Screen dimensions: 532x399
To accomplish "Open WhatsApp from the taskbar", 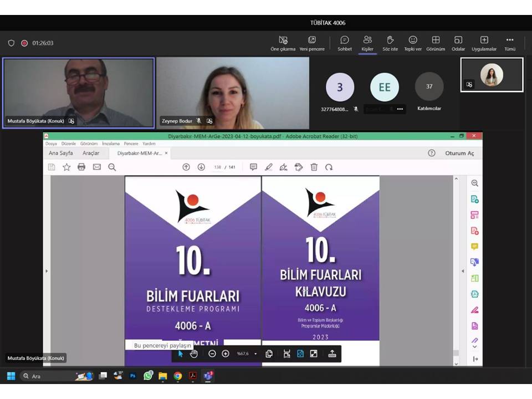I will tap(148, 376).
